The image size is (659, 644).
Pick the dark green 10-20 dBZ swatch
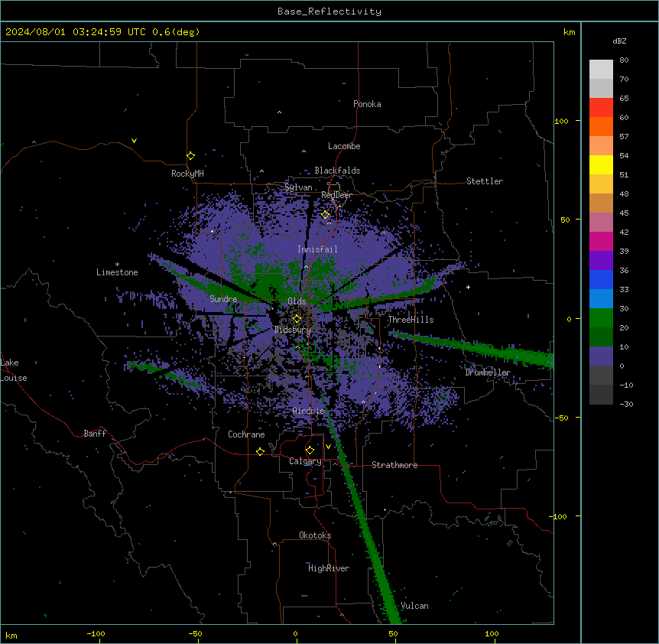click(x=601, y=337)
